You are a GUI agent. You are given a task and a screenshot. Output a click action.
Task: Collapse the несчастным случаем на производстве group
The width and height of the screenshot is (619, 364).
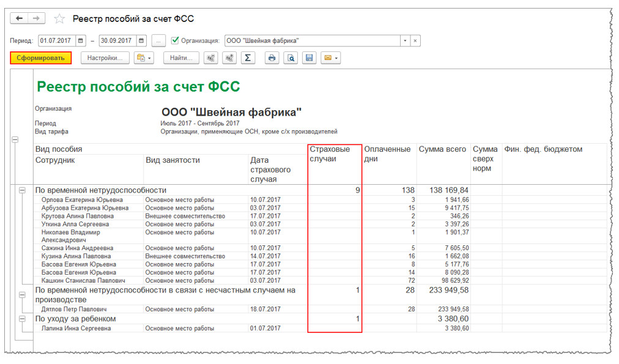tap(23, 295)
